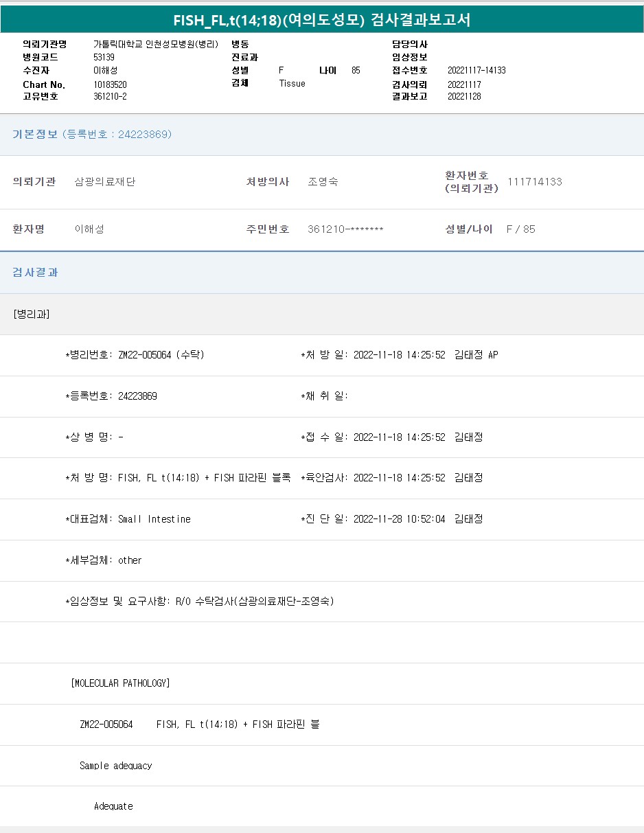The width and height of the screenshot is (644, 833).
Task: Click the 세부검체 value other
Action: (130, 560)
